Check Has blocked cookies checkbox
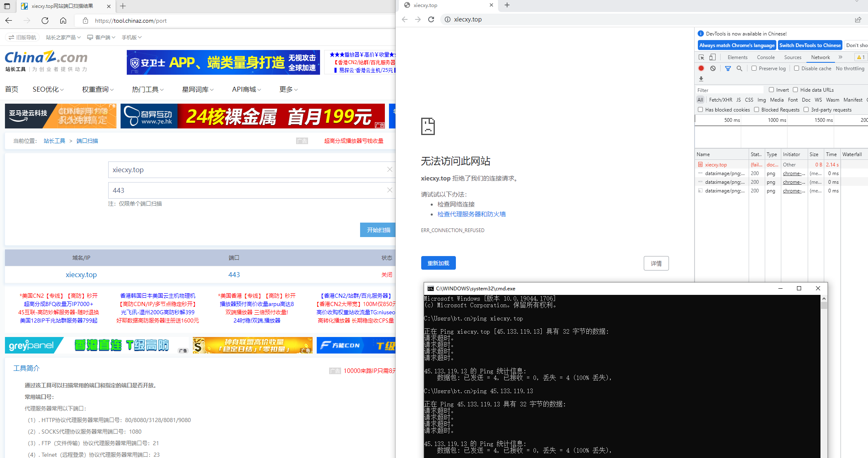Viewport: 868px width, 458px height. point(700,109)
